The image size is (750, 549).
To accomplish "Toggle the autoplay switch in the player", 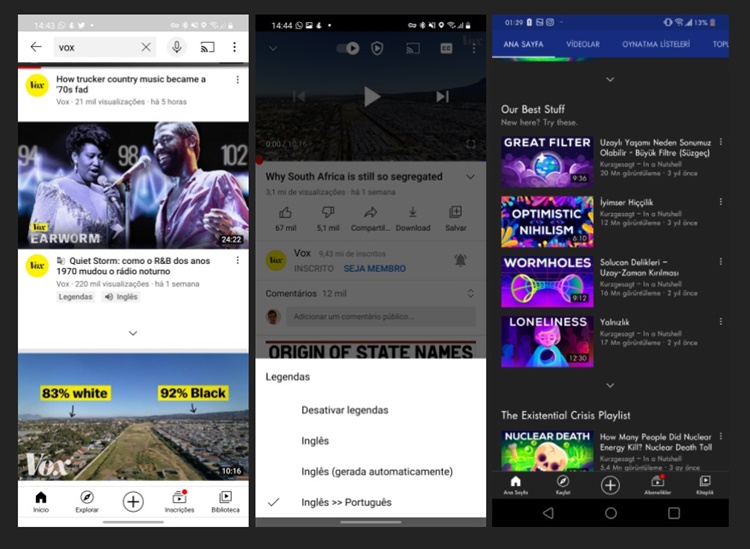I will (x=348, y=48).
